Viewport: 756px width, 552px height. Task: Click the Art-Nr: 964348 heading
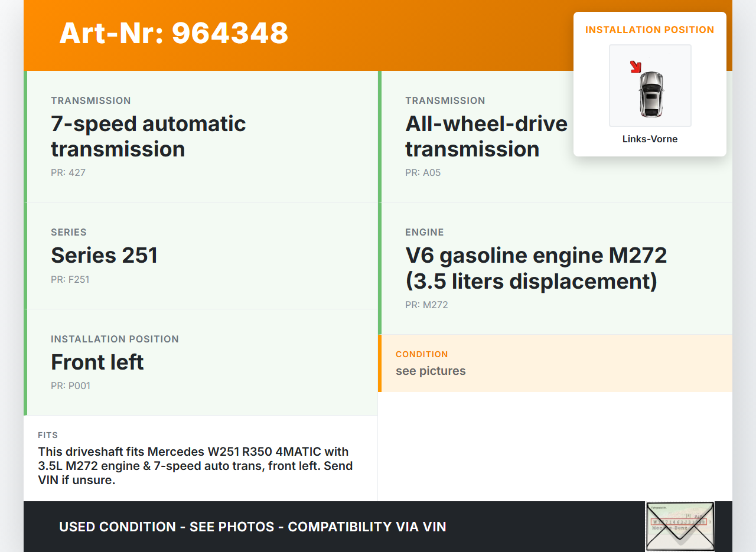click(x=174, y=33)
